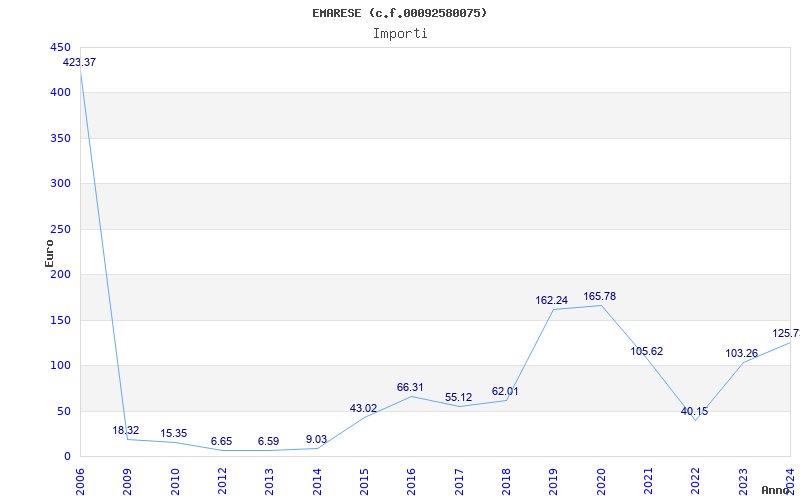
Task: Click x-axis year 2009
Action: (128, 482)
